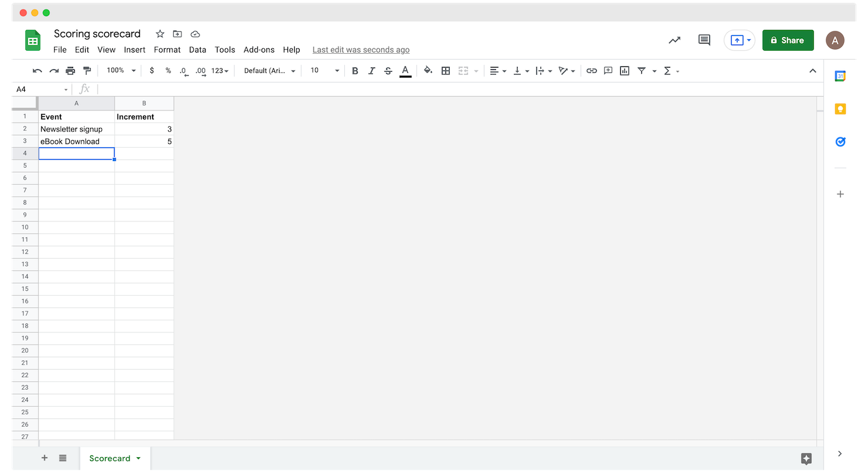Click the Create a filter icon
868x473 pixels.
(x=643, y=71)
